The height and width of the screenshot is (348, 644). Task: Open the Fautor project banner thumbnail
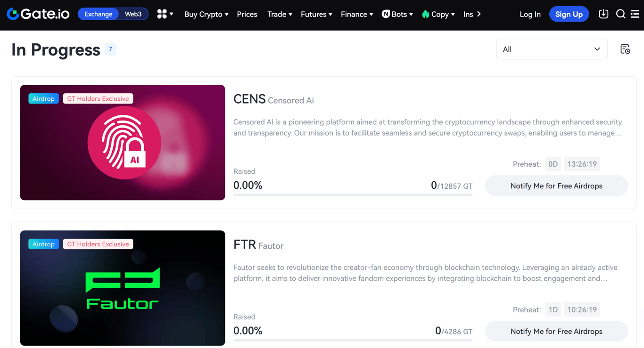(122, 288)
